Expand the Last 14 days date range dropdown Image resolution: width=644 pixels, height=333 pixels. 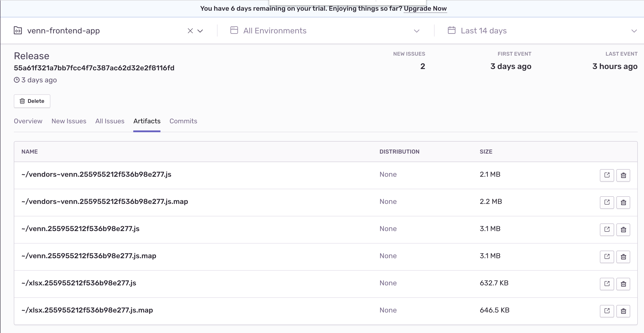coord(634,31)
